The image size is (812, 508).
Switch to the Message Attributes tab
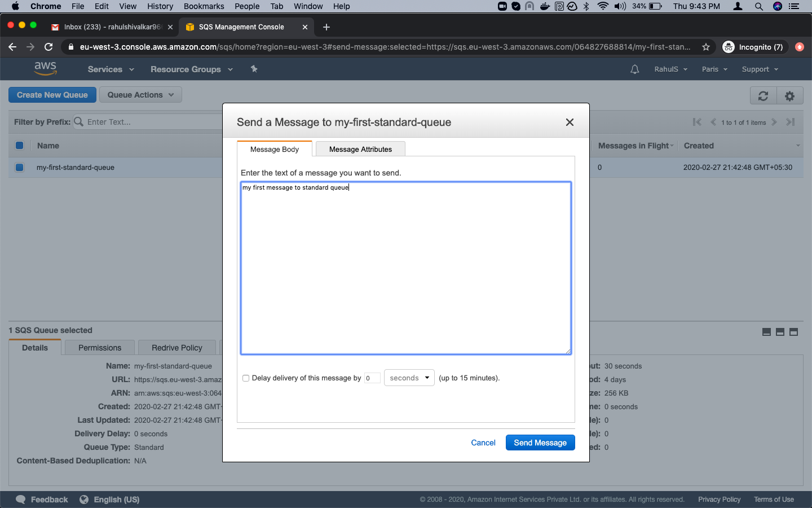pos(360,149)
